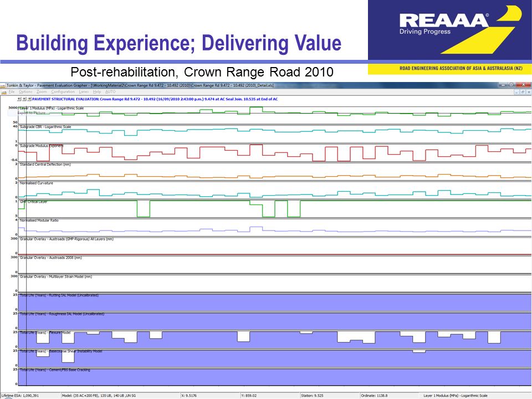532x399 pixels.
Task: Click Granular Overlay Austroads GMP-Rigorous label
Action: click(x=66, y=239)
